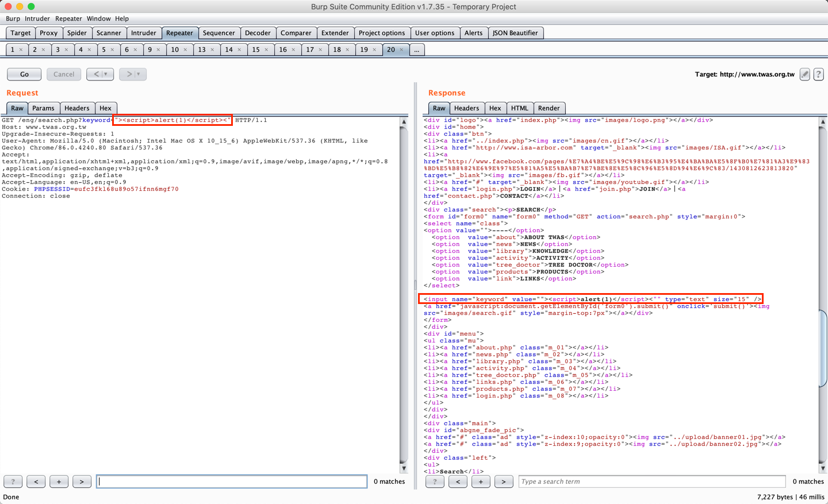This screenshot has height=504, width=828.
Task: Go to next match in request search
Action: pos(82,482)
